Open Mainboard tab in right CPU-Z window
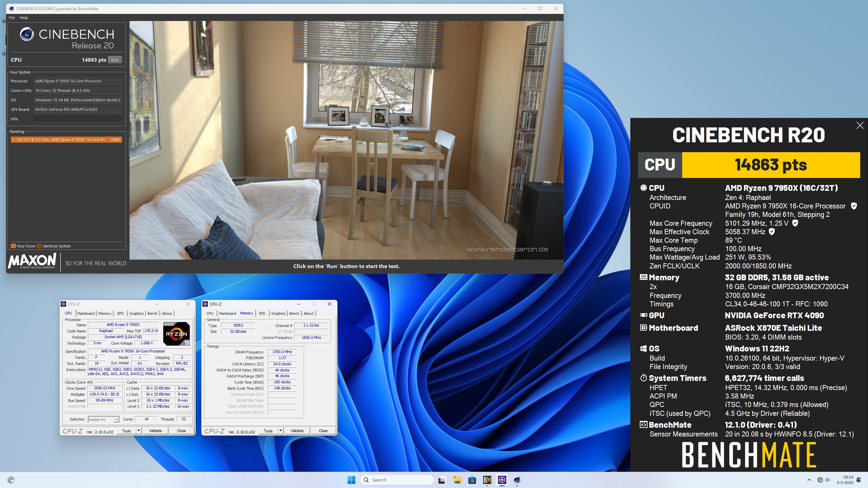The height and width of the screenshot is (488, 868). [228, 313]
